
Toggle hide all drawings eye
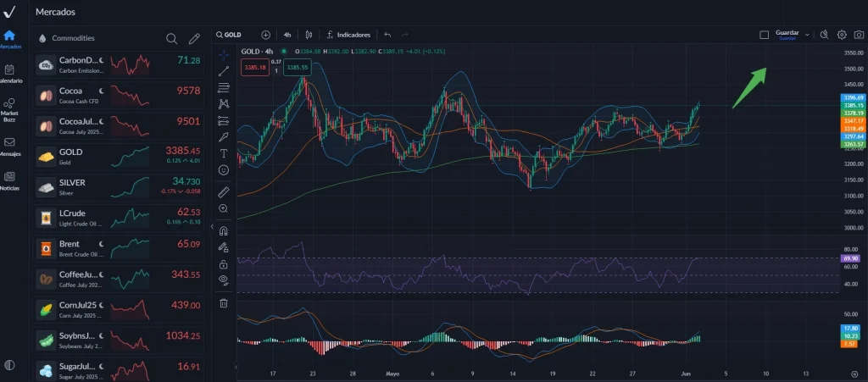pyautogui.click(x=224, y=280)
